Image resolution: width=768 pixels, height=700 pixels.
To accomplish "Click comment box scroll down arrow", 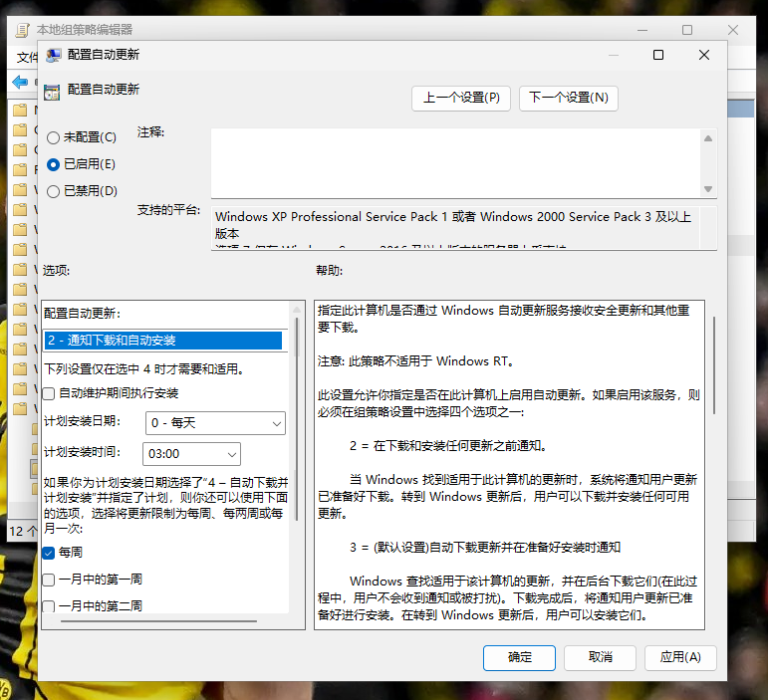I will [708, 189].
